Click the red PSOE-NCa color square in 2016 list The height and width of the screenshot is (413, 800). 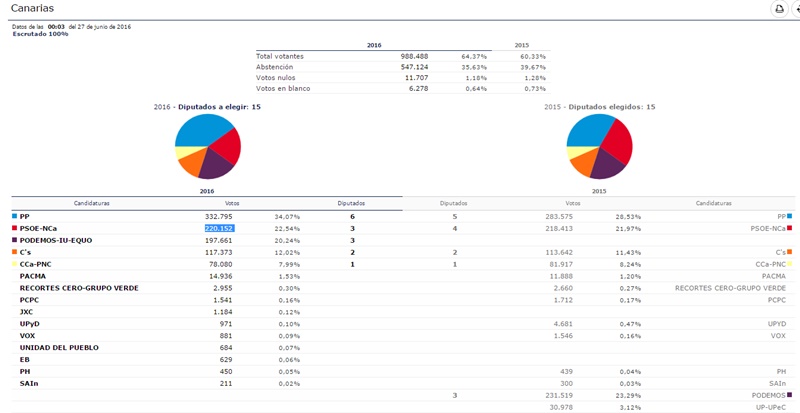(15, 228)
